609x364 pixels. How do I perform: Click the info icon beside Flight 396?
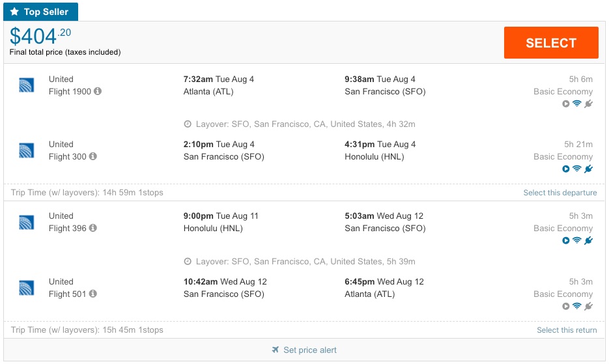[x=93, y=229]
